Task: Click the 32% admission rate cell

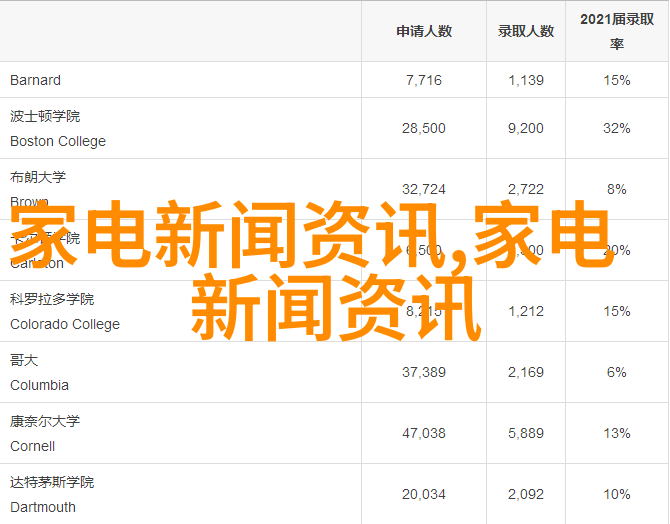Action: click(617, 128)
